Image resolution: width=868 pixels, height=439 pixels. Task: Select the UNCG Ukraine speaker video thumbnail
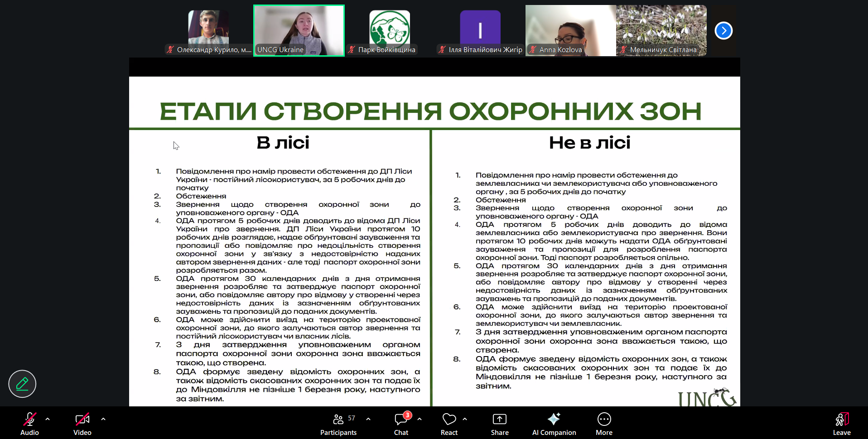[299, 30]
